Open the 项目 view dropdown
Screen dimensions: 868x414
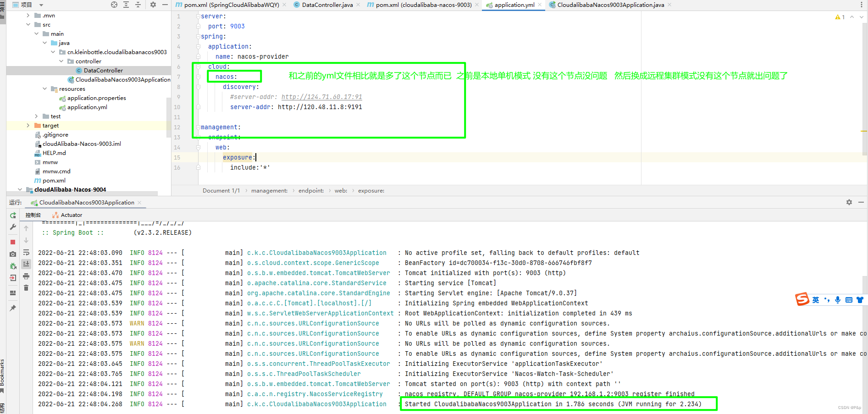[41, 5]
